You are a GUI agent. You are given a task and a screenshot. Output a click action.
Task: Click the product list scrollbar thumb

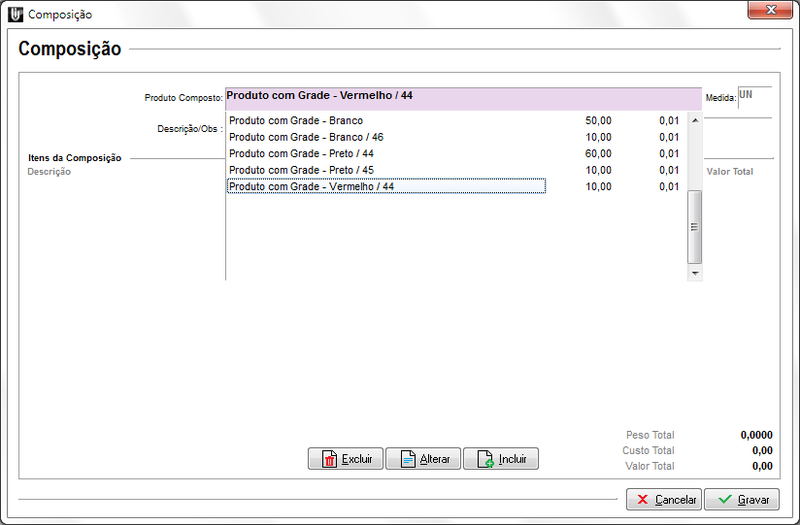point(695,226)
